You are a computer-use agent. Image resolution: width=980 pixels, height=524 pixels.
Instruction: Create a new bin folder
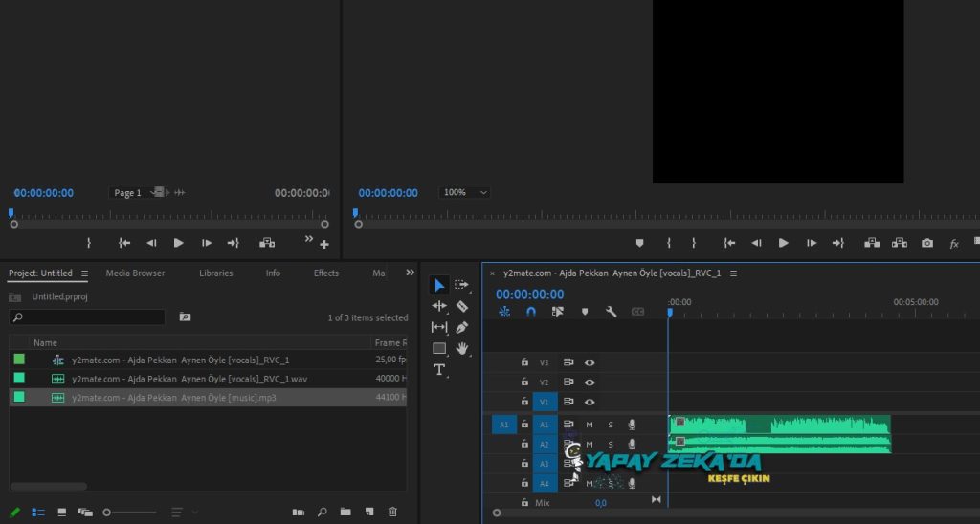pyautogui.click(x=345, y=513)
